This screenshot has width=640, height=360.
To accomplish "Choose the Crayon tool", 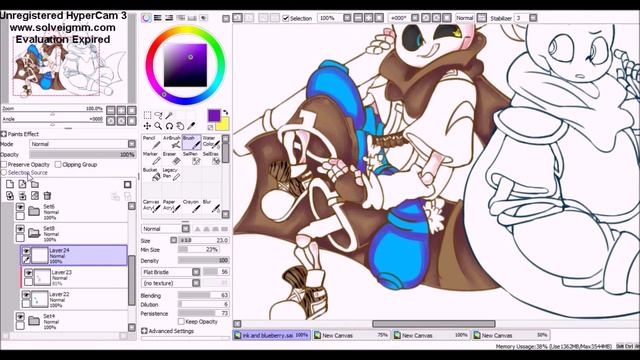I will (191, 206).
